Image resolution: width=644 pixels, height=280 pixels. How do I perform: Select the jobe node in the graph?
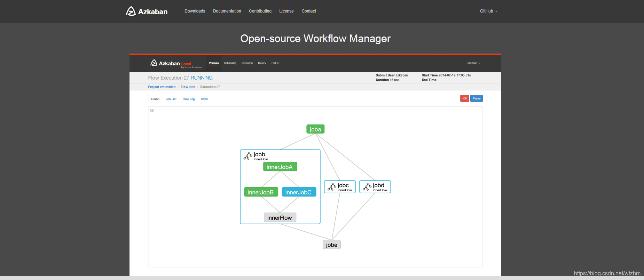click(332, 245)
